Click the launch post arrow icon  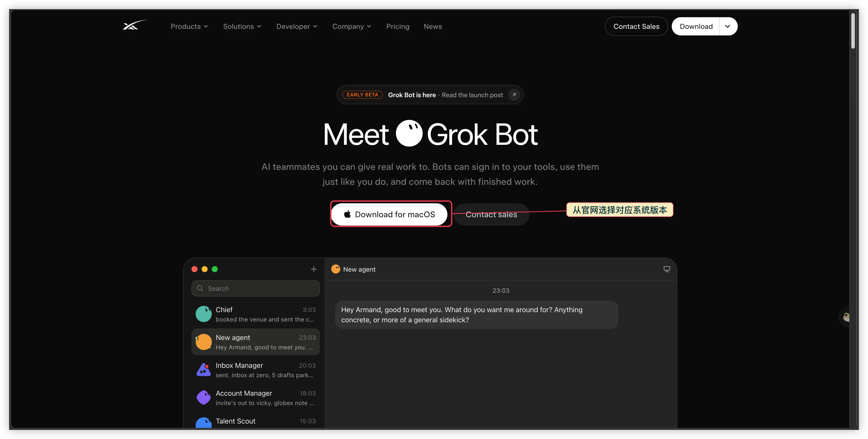(514, 95)
